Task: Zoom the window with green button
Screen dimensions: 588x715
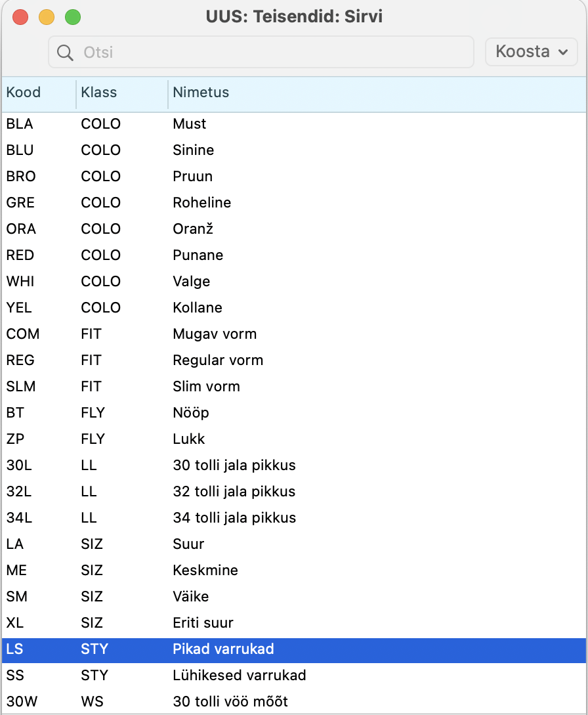Action: 73,17
